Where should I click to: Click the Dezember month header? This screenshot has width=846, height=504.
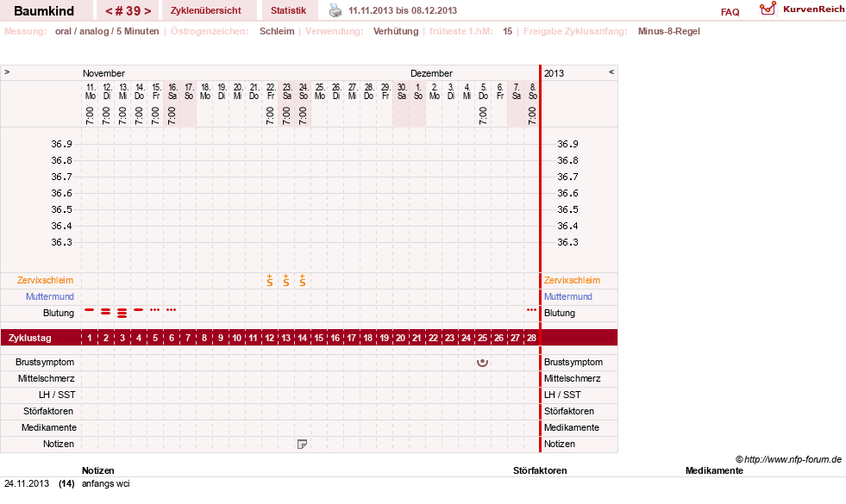pyautogui.click(x=431, y=73)
